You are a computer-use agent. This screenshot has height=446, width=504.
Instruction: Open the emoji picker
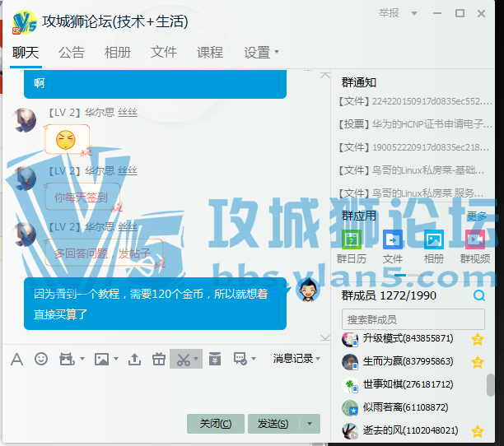41,359
